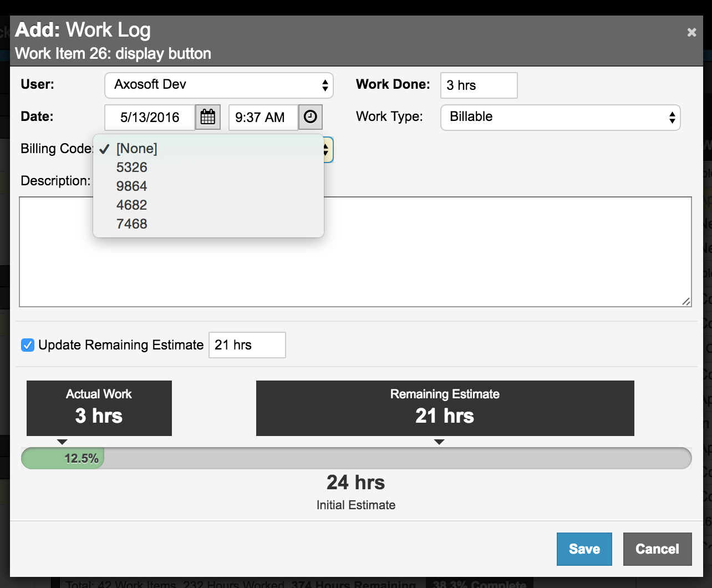This screenshot has height=588, width=712.
Task: Choose the [None] billing code option
Action: (x=136, y=149)
